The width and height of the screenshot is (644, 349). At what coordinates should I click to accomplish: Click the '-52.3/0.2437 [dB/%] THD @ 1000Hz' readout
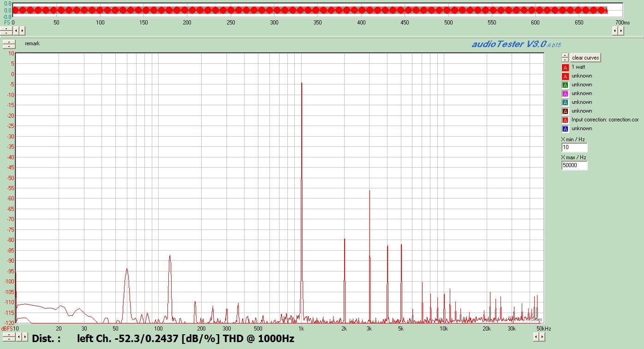click(204, 338)
